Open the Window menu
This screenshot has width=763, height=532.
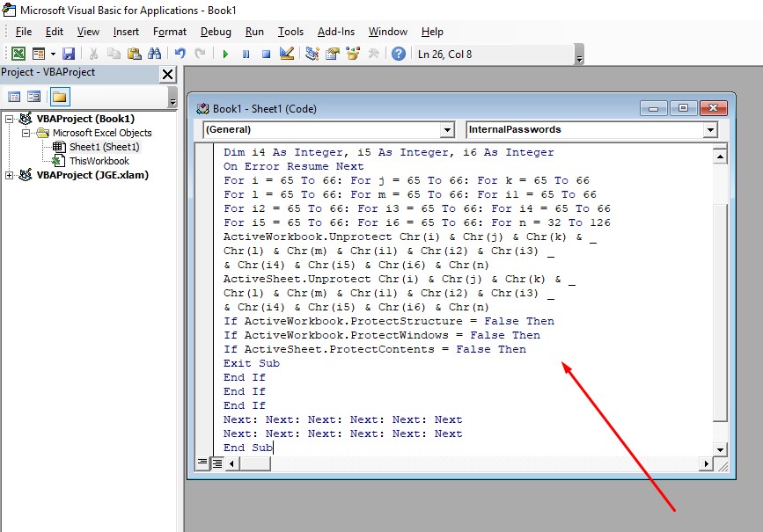388,32
